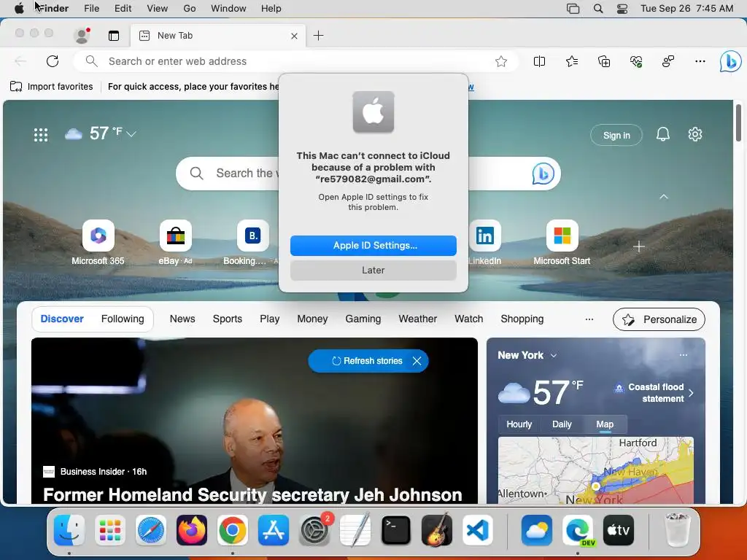
Task: Open the weather map thumbnail
Action: coord(595,470)
